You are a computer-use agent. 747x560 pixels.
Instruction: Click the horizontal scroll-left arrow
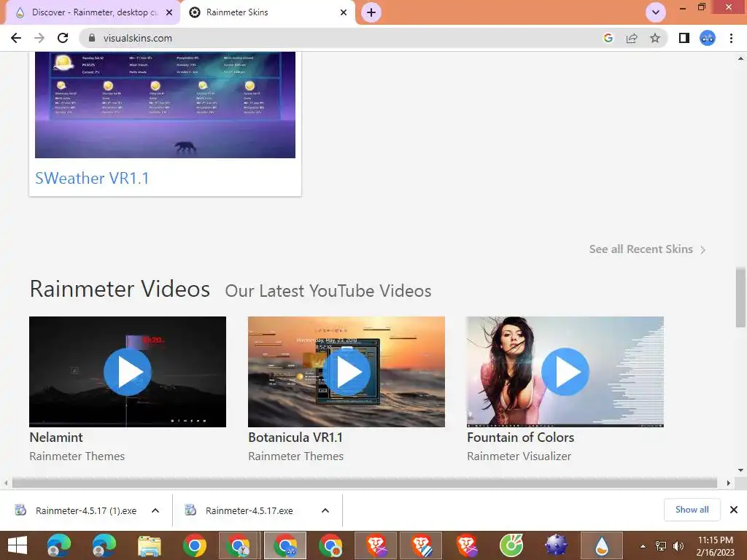pyautogui.click(x=6, y=483)
